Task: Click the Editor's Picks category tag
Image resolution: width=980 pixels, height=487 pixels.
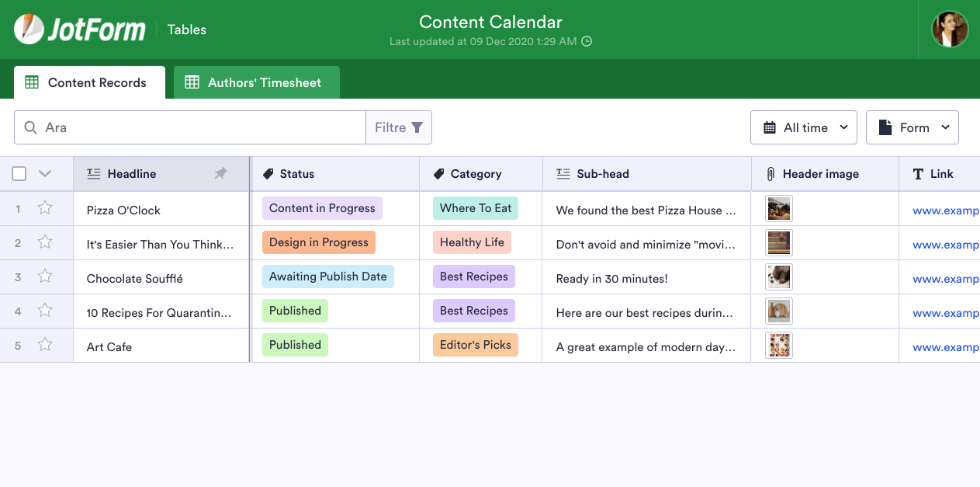Action: [475, 345]
